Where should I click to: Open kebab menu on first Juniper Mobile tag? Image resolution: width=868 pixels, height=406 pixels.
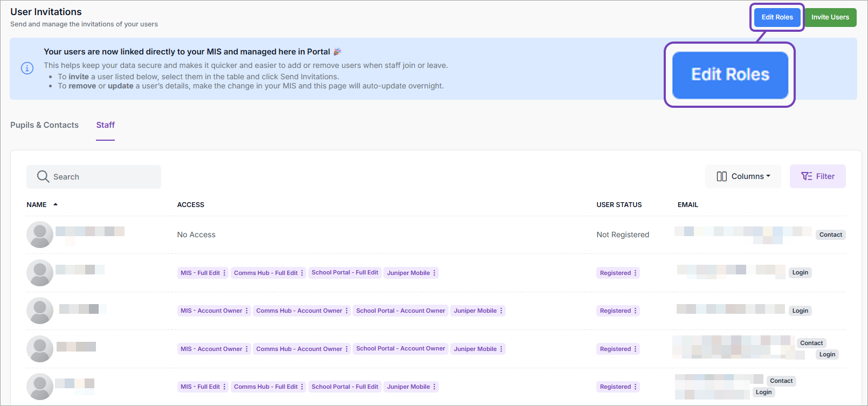435,273
